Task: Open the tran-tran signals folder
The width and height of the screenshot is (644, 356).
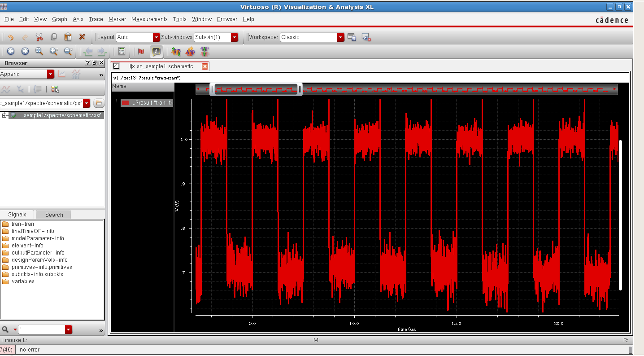Action: point(22,224)
